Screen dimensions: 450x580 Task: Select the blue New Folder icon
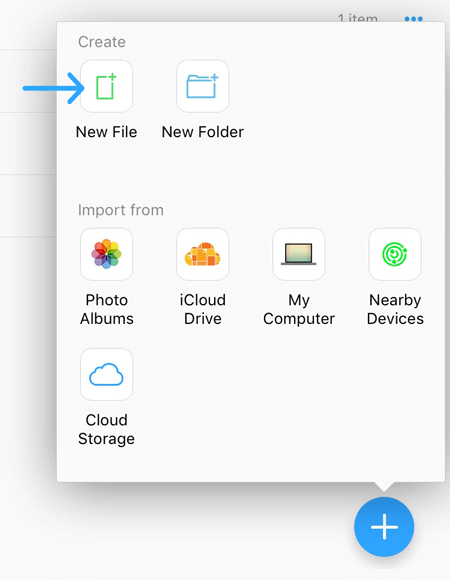coord(203,86)
